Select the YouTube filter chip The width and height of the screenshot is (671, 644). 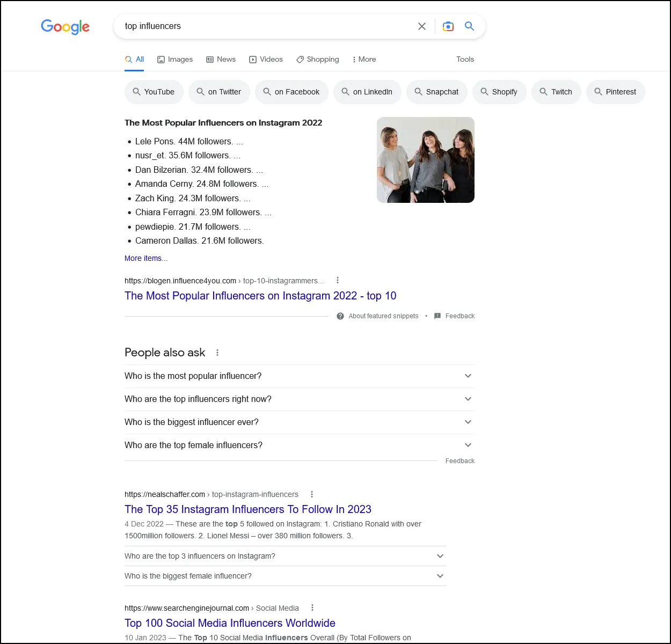(x=154, y=92)
